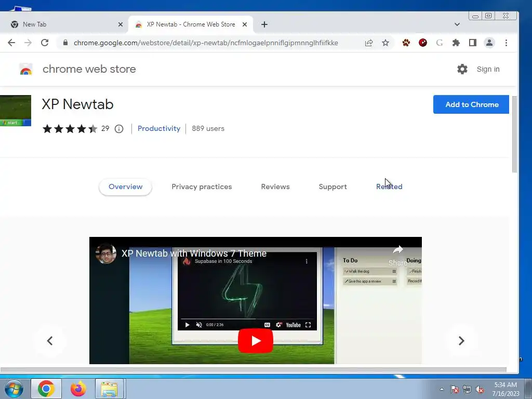Sign in to the web store
The height and width of the screenshot is (399, 532).
[488, 69]
